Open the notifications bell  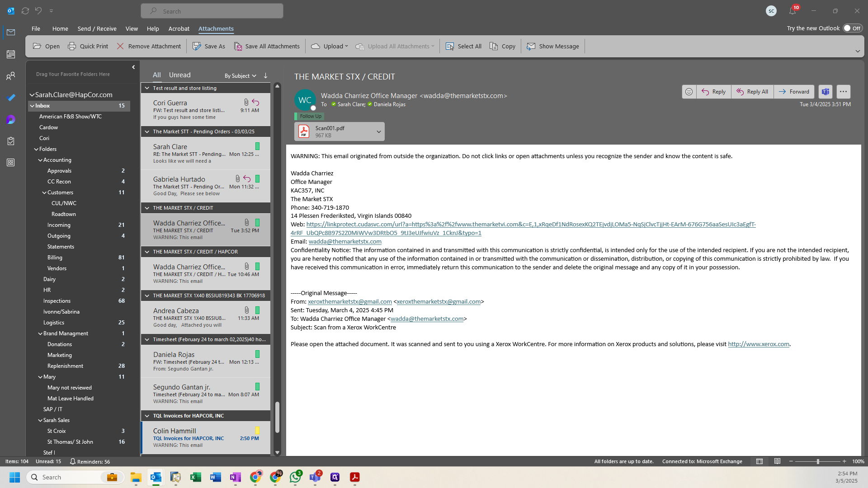pyautogui.click(x=792, y=11)
